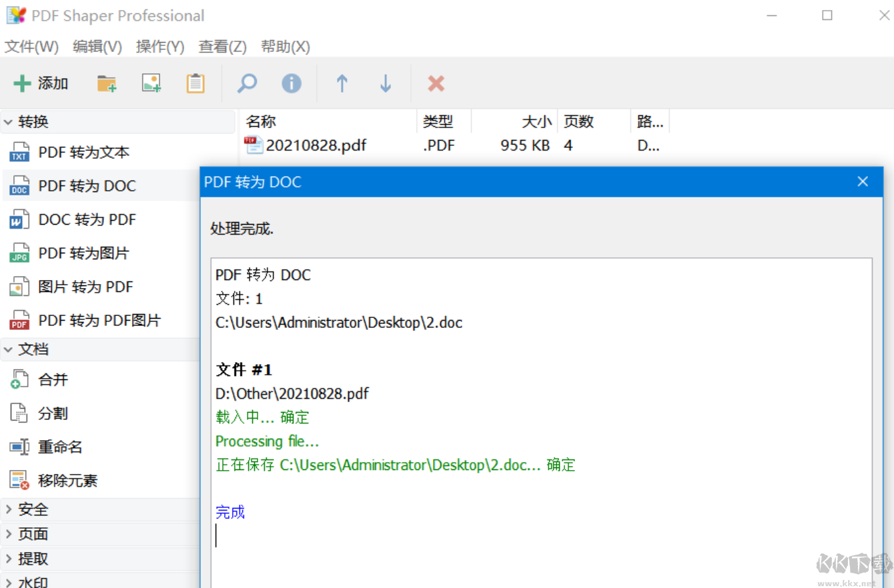Click the 文件 #1 heading in the log

[x=244, y=370]
